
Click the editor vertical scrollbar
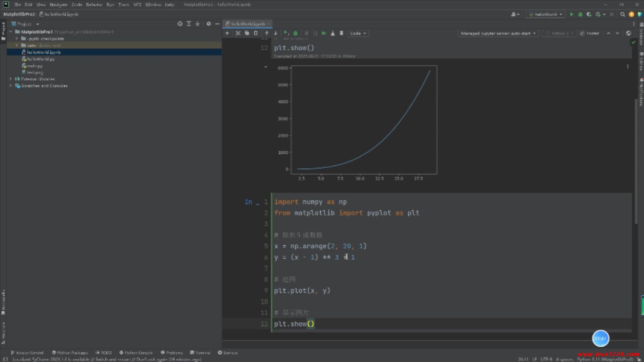tap(636, 161)
